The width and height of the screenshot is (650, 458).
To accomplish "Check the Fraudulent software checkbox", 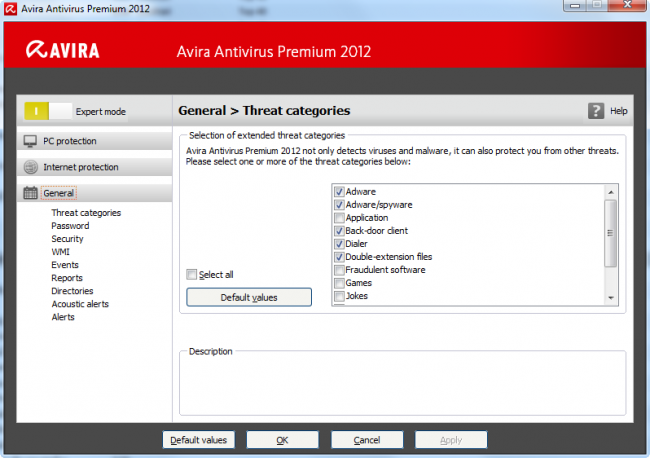I will (340, 270).
